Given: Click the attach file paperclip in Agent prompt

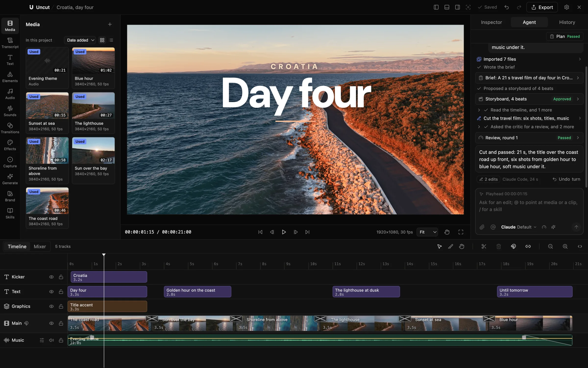Looking at the screenshot, I should click(482, 227).
